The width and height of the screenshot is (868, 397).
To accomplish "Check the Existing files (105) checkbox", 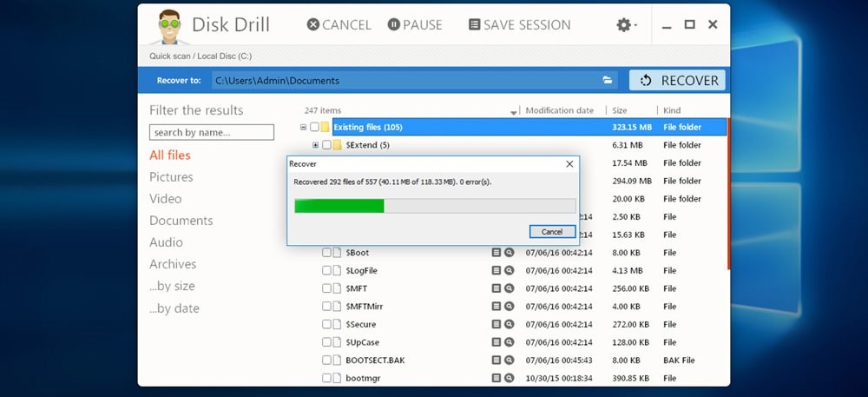I will tap(314, 128).
